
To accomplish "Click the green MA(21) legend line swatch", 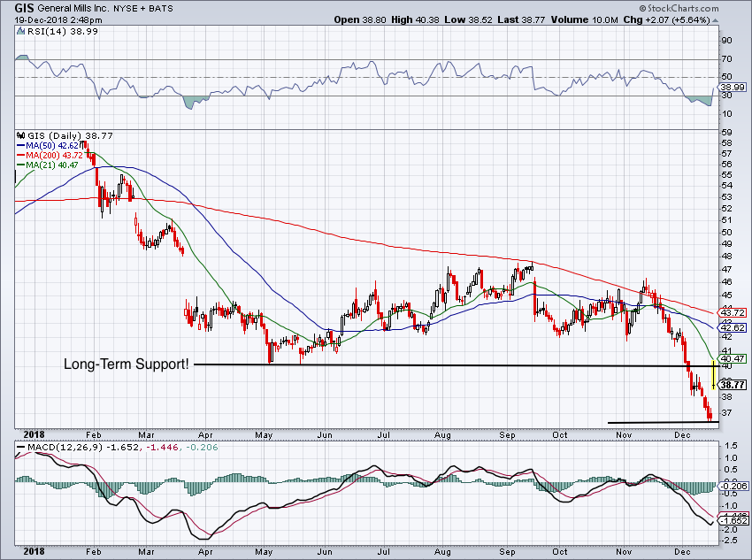I will (x=21, y=165).
